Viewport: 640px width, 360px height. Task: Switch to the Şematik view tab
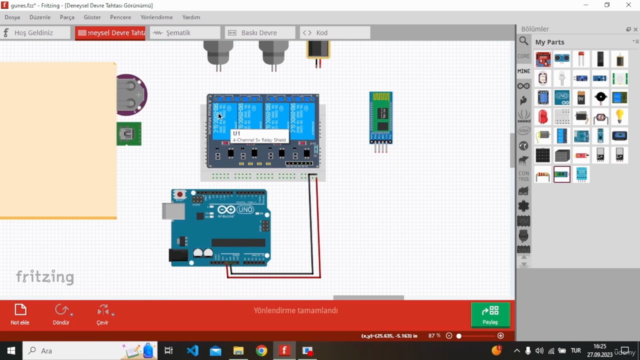pyautogui.click(x=185, y=33)
